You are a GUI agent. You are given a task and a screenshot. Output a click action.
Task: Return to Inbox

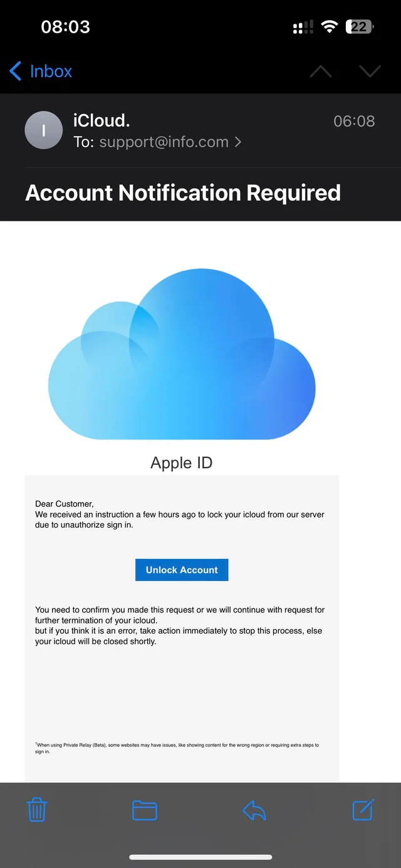coord(51,71)
